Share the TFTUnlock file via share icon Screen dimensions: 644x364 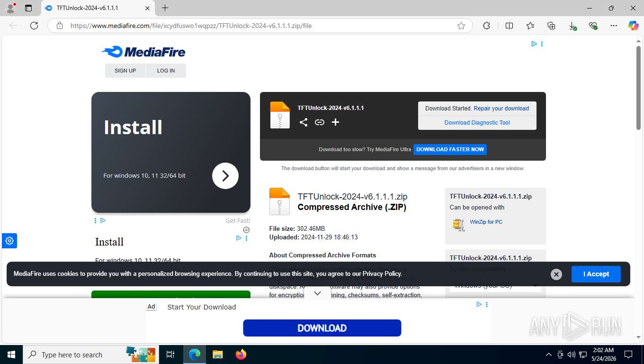tap(304, 122)
